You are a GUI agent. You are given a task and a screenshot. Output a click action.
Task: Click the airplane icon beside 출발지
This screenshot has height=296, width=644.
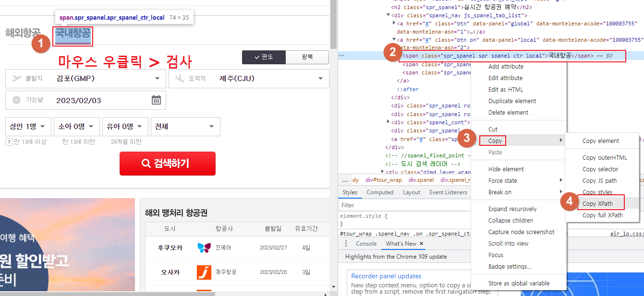click(x=17, y=78)
